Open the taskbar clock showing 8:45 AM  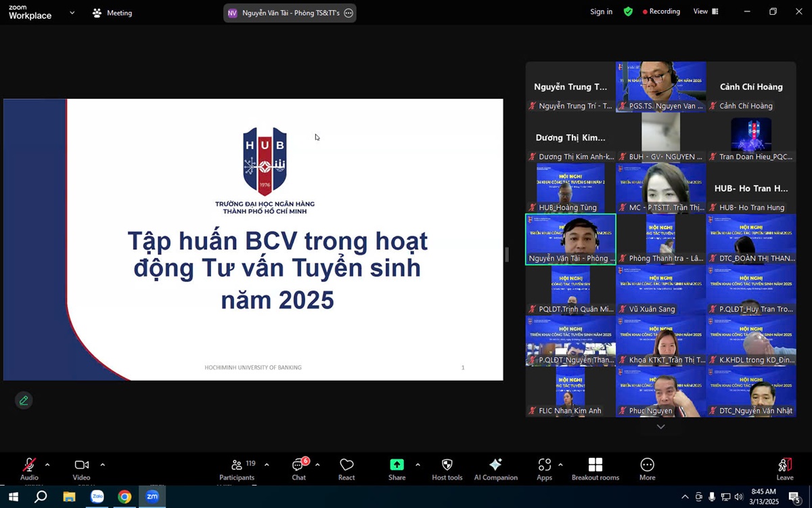(x=764, y=496)
